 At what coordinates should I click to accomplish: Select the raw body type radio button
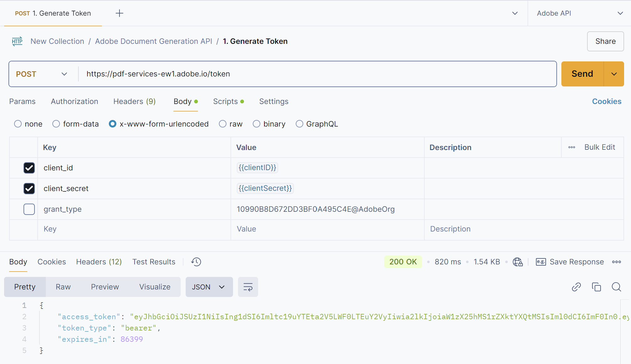[x=222, y=124]
